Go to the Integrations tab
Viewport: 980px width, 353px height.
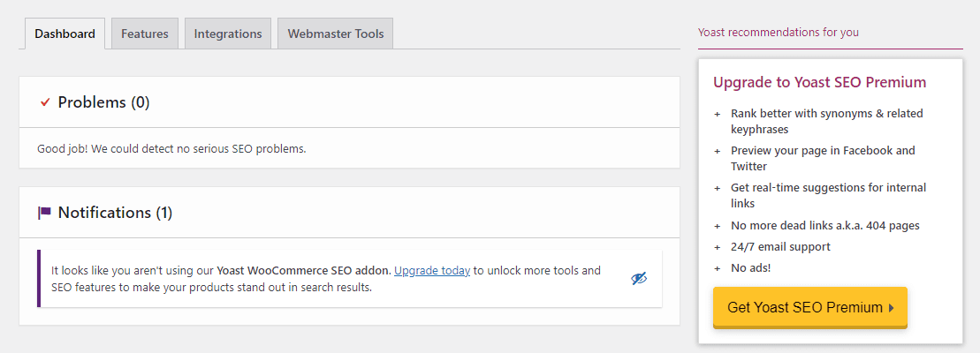(228, 34)
